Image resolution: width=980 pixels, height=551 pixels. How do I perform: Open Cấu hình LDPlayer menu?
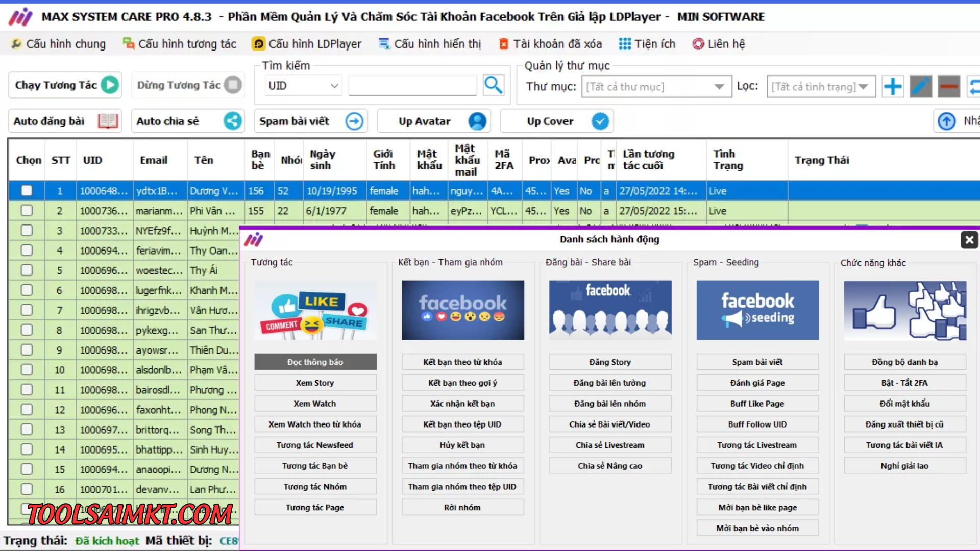click(307, 44)
